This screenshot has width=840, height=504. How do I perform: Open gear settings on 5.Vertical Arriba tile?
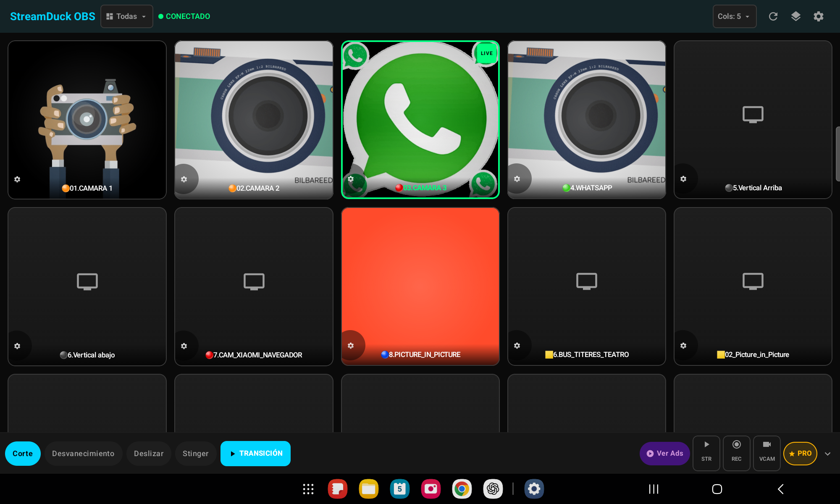[x=683, y=179]
